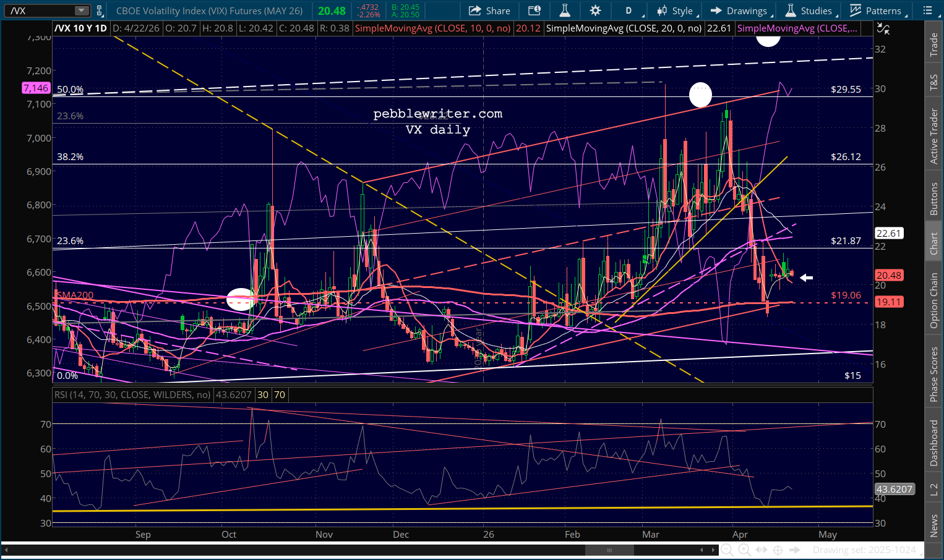The width and height of the screenshot is (944, 560).
Task: Click the horizontal chart scrollbar thumb
Action: [609, 550]
